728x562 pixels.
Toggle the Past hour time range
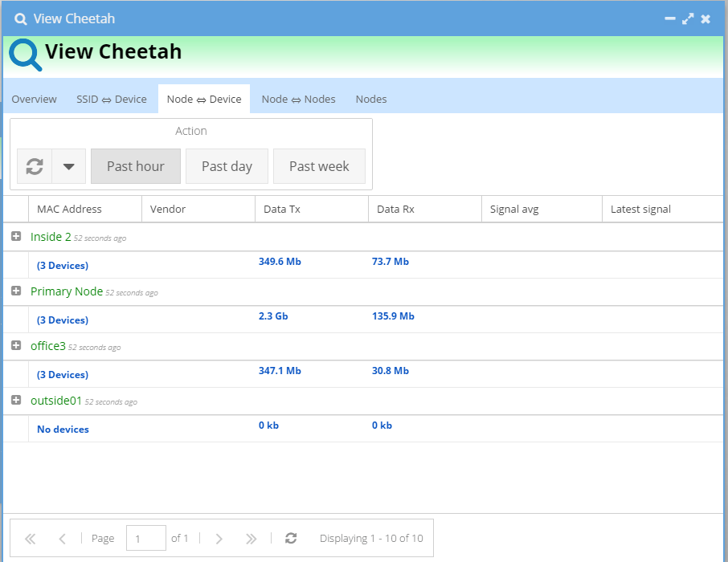pos(135,166)
